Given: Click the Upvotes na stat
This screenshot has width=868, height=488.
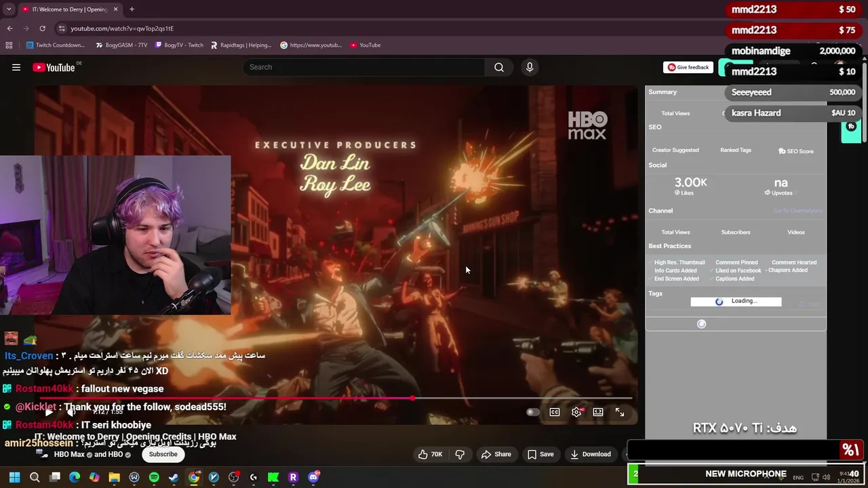Looking at the screenshot, I should tap(781, 186).
